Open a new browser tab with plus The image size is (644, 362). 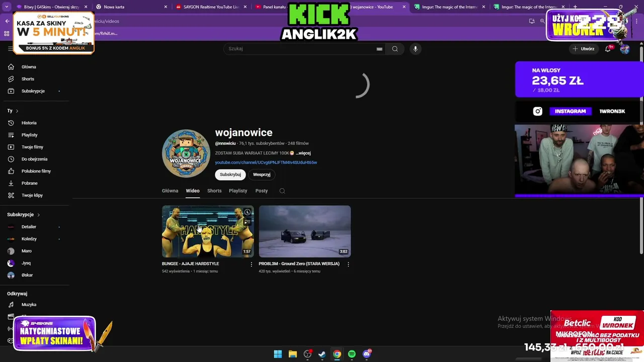pos(575,7)
